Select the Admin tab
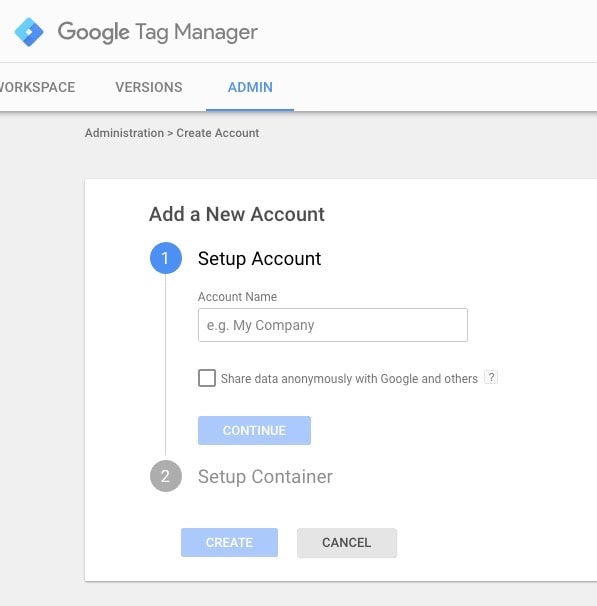 (250, 87)
